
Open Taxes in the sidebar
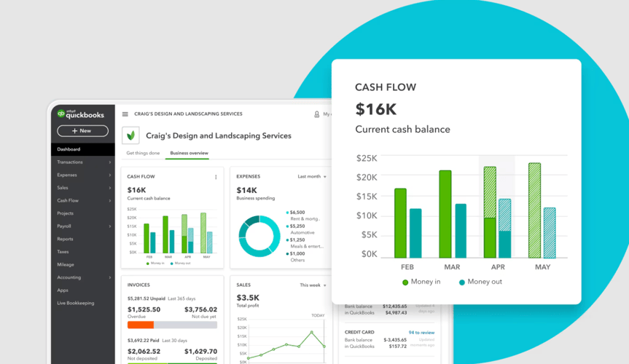[82, 252]
